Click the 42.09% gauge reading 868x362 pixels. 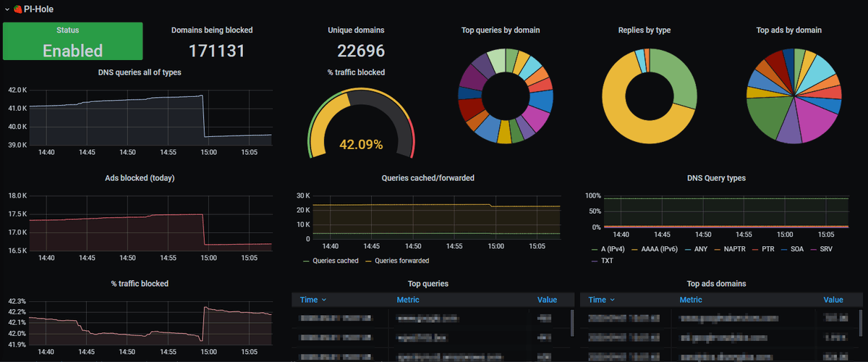point(361,144)
